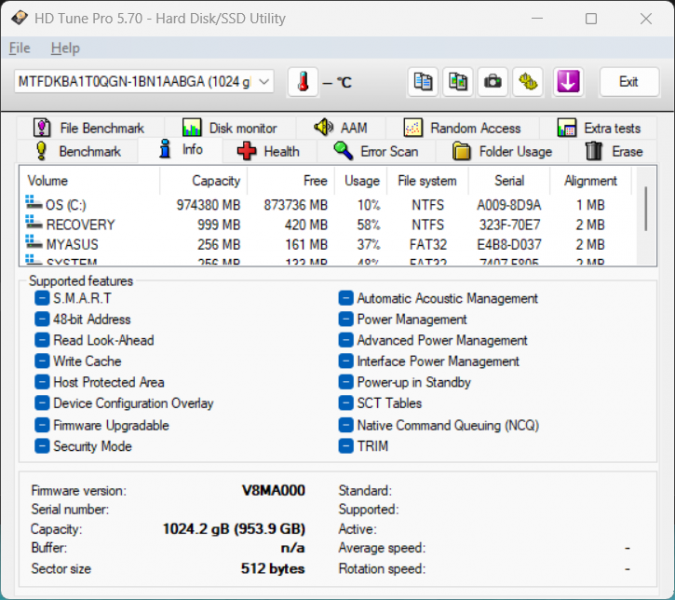Toggle the Power Management checkbox
The height and width of the screenshot is (600, 675).
pos(346,319)
